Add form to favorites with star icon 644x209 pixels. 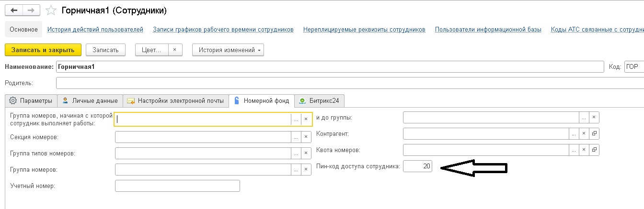coord(50,10)
